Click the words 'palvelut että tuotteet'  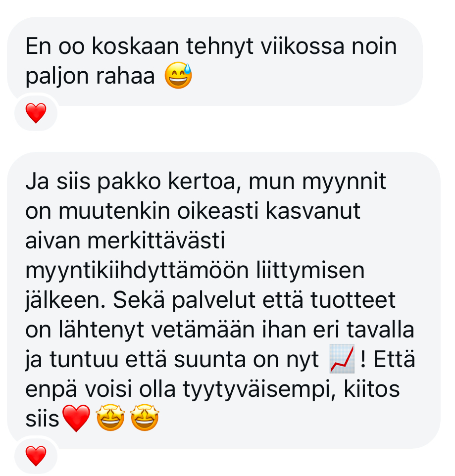point(283,300)
